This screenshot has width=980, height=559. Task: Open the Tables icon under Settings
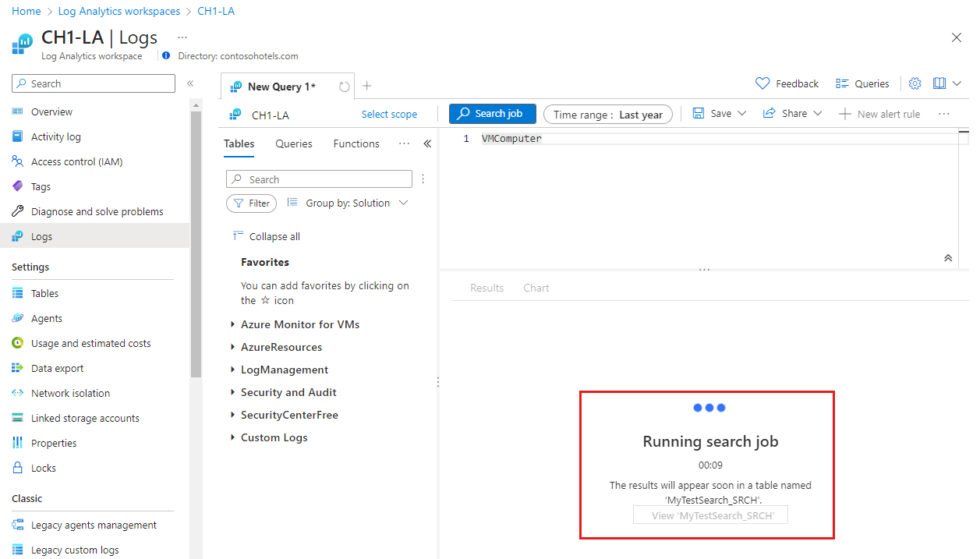[17, 293]
